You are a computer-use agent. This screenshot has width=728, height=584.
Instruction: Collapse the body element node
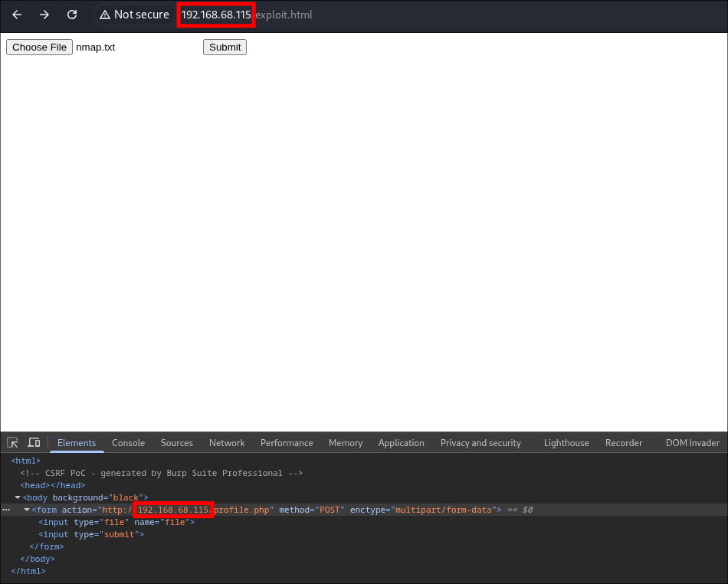click(x=18, y=497)
